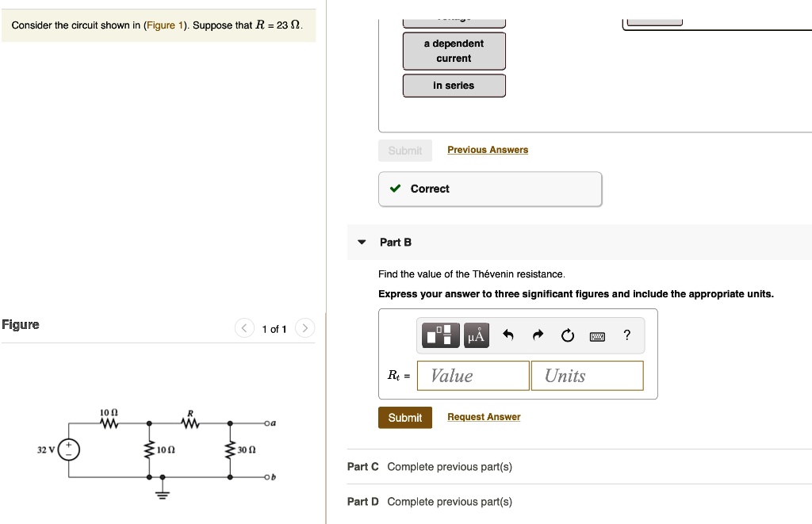Select the 'in series' answer tile
This screenshot has width=812, height=524.
point(454,85)
